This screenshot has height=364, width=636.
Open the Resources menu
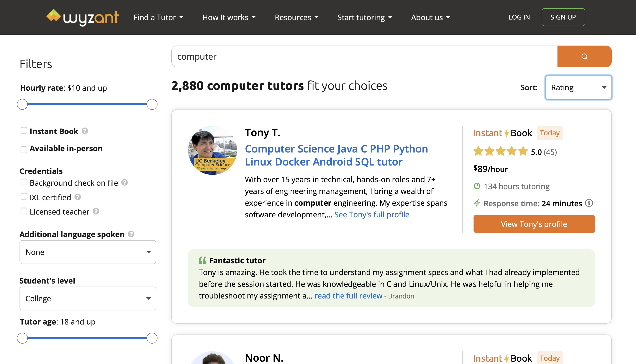(x=297, y=17)
